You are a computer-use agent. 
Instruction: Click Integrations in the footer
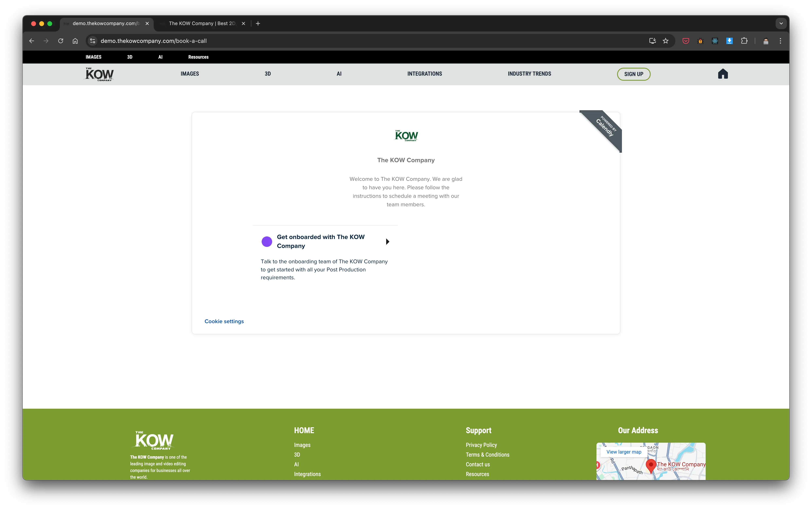pos(307,474)
